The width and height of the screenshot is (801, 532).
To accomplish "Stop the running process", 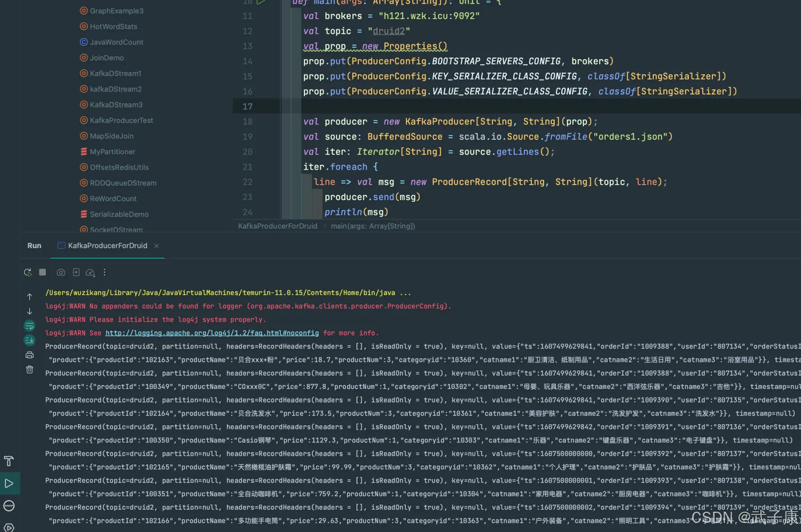I will coord(43,273).
